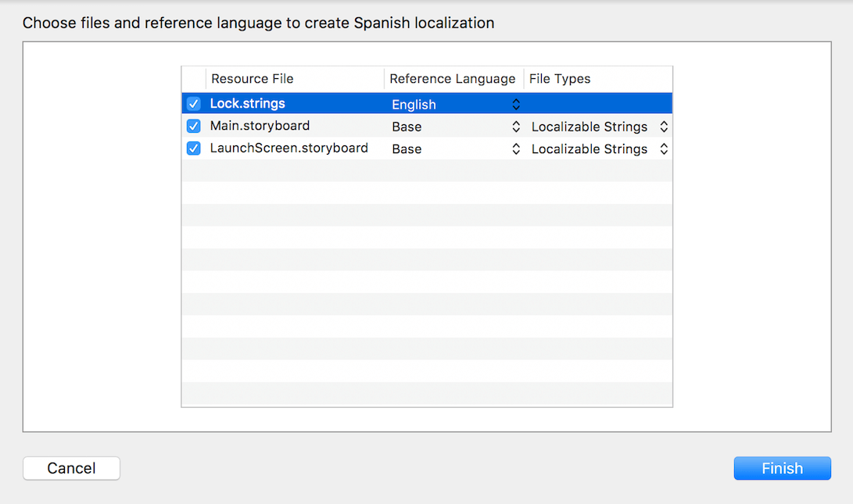This screenshot has width=853, height=504.
Task: Open the English reference language dropdown
Action: [x=515, y=103]
